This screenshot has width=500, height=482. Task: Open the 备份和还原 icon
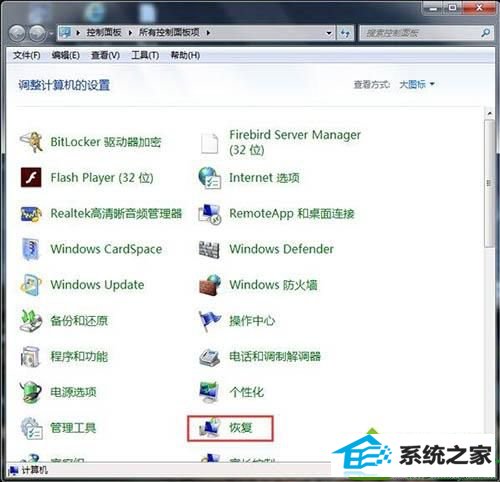(x=31, y=321)
